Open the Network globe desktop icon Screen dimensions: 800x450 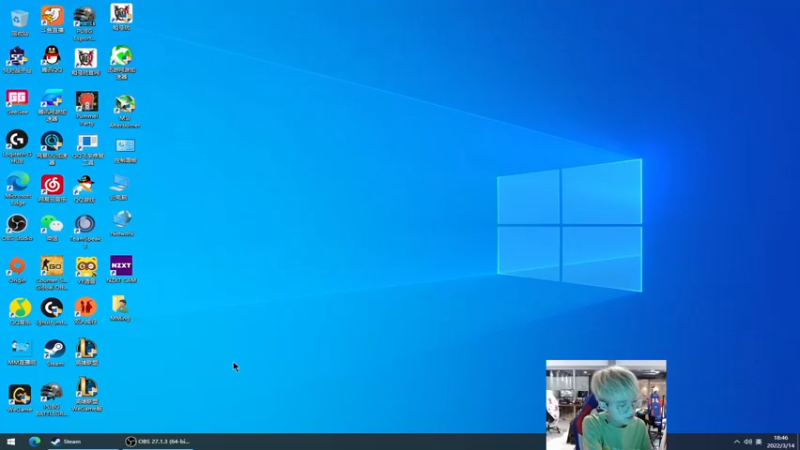click(122, 223)
